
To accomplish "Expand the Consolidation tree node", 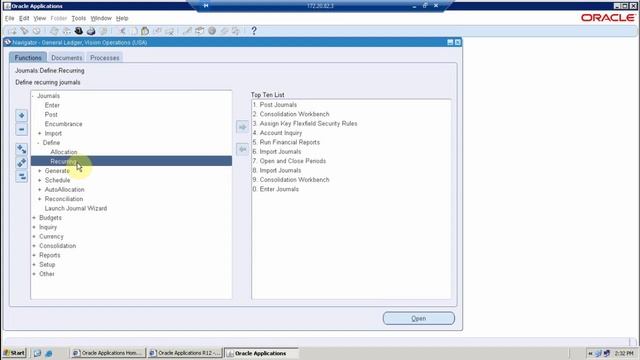I will [34, 246].
